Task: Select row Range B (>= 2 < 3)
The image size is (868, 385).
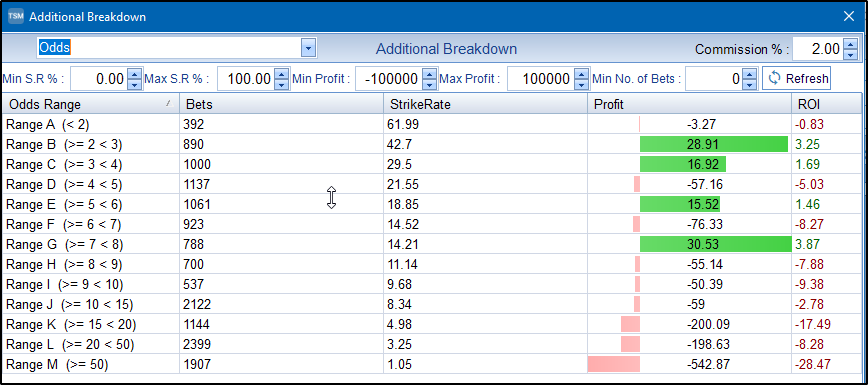Action: click(x=432, y=145)
